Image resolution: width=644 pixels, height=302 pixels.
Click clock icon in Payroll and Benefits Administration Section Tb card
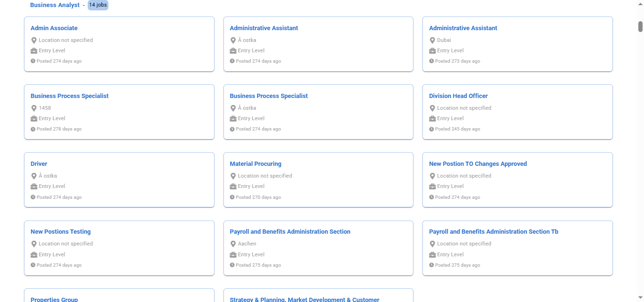point(431,265)
